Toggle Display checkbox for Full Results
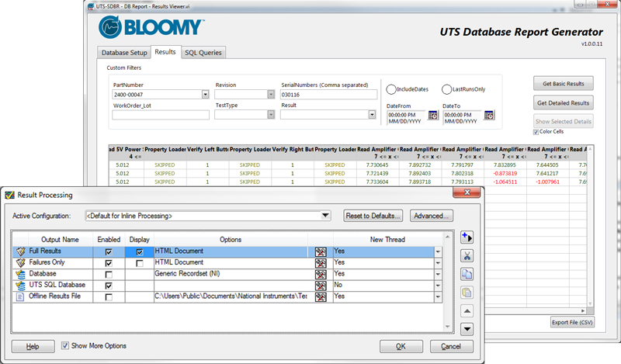The height and width of the screenshot is (364, 621). pos(140,251)
